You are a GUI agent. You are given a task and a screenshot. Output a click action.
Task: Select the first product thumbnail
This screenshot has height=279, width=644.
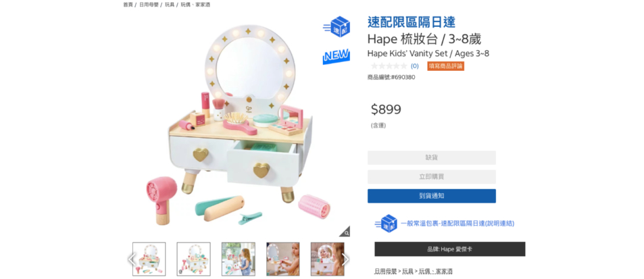click(x=149, y=259)
